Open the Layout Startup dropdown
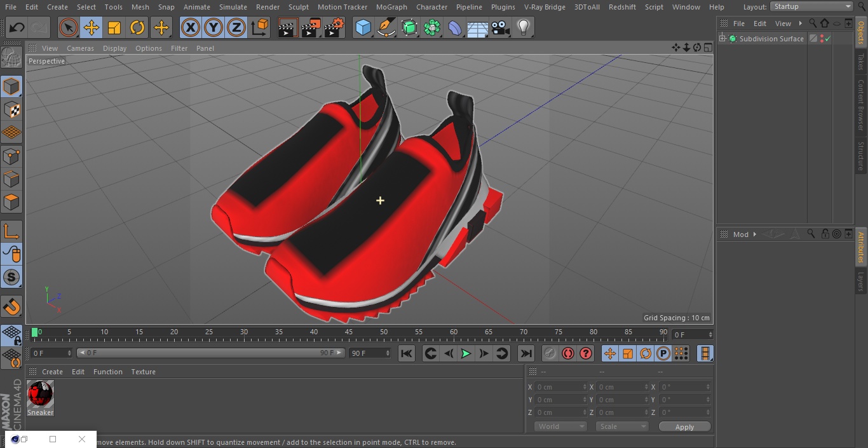Screen dimensions: 868x448 (x=812, y=6)
